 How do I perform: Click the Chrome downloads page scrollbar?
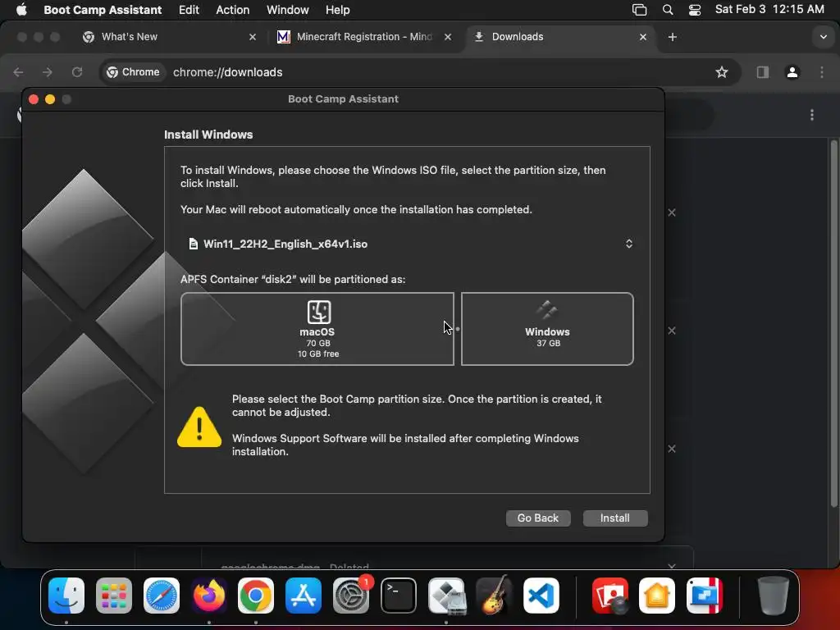tap(833, 324)
